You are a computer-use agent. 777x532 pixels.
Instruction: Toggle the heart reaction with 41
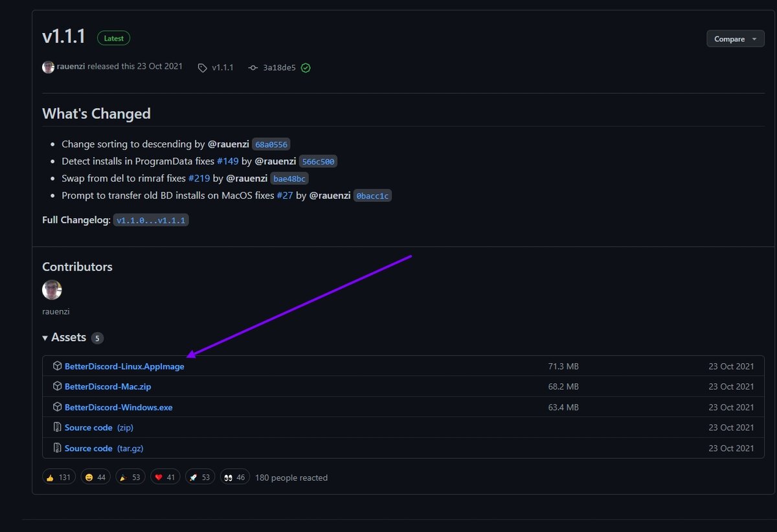pyautogui.click(x=165, y=478)
